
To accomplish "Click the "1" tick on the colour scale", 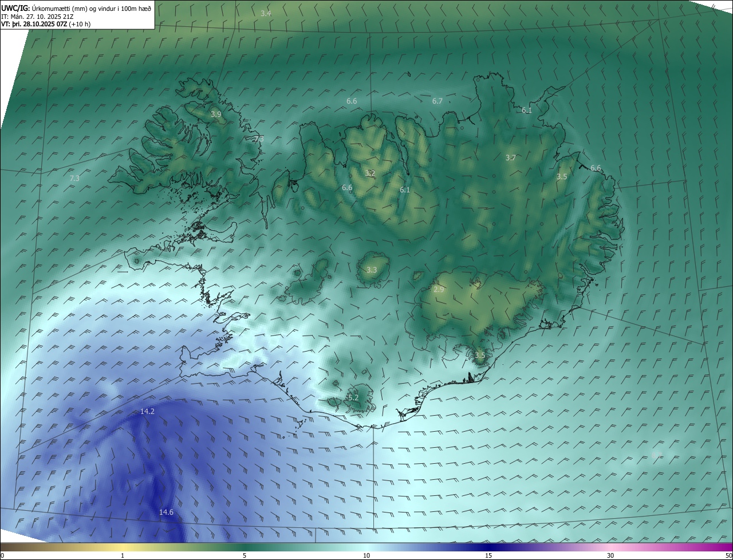I will pos(123,555).
